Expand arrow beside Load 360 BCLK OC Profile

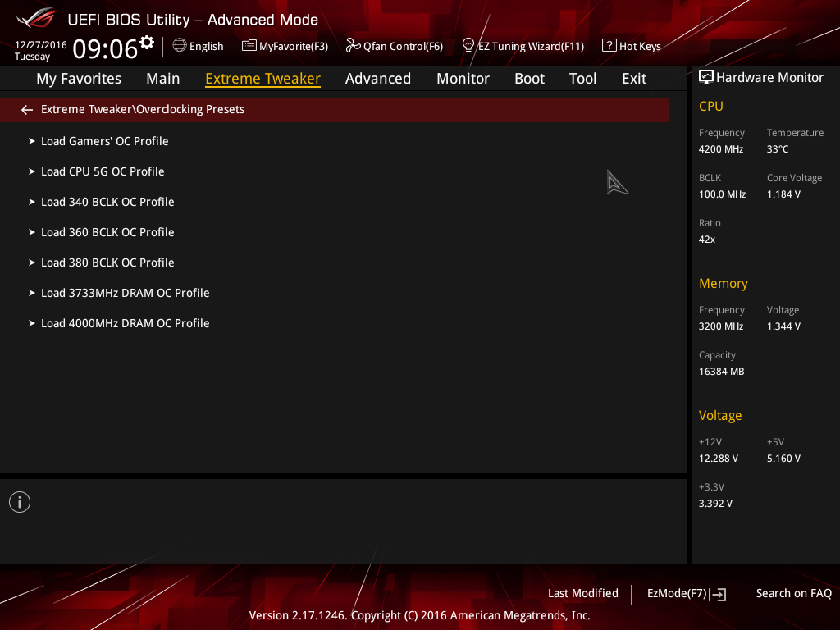tap(32, 232)
